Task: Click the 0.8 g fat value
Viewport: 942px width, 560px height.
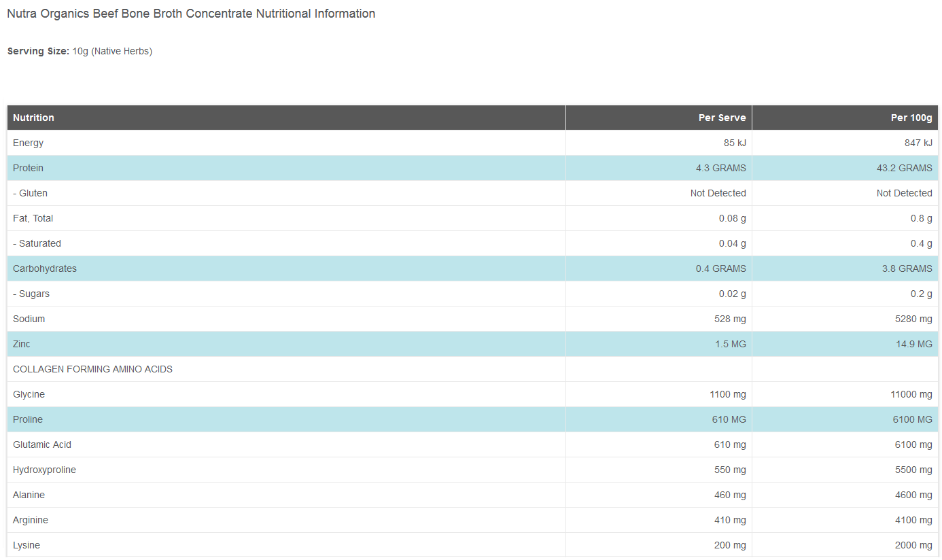Action: pos(921,218)
